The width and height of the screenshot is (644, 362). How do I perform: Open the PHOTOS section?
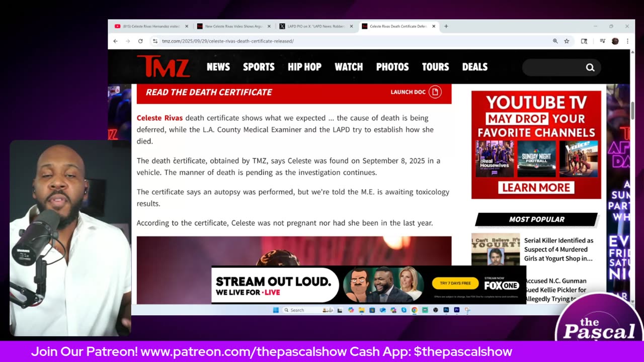[x=392, y=67]
